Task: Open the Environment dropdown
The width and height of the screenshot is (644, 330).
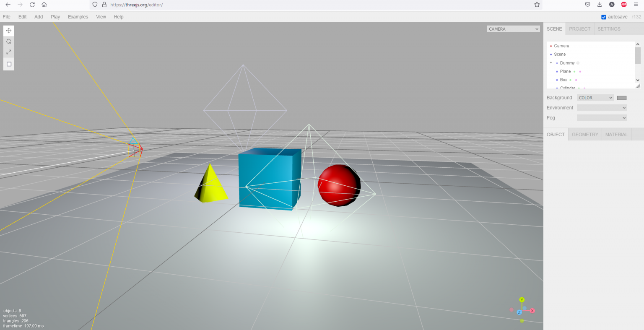Action: tap(602, 107)
